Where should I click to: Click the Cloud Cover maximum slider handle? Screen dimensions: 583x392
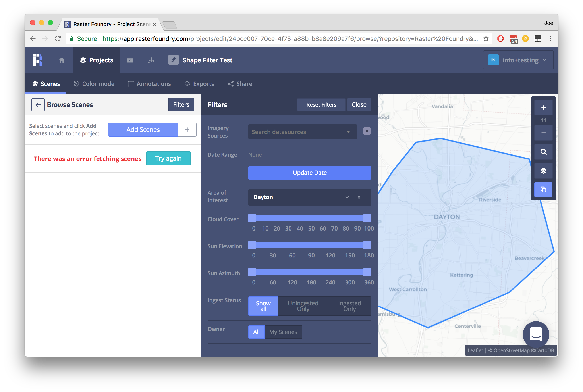[367, 218]
